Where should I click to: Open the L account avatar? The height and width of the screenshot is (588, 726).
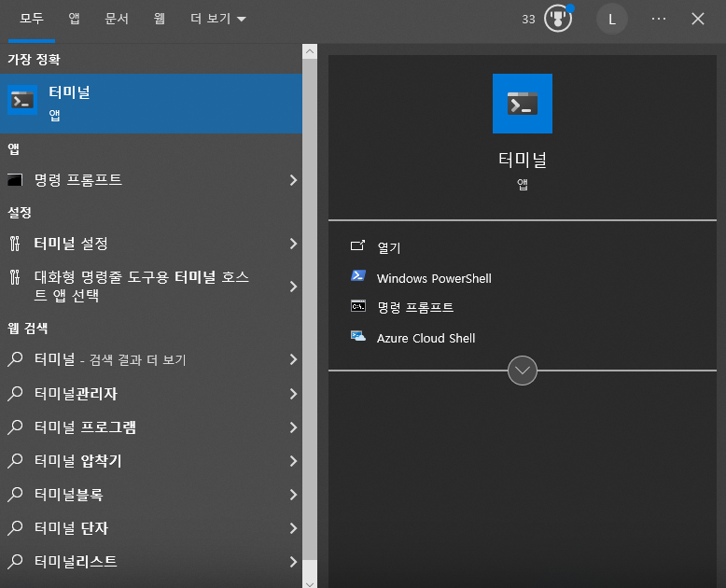611,19
